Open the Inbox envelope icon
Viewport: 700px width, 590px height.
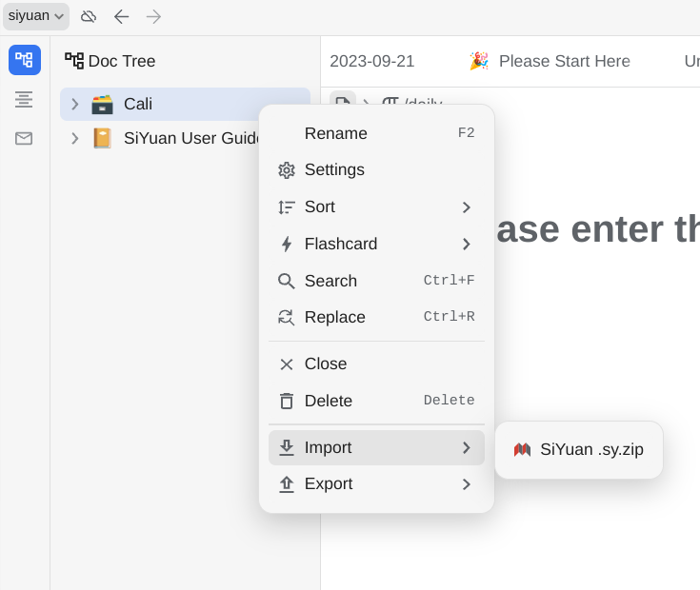coord(24,138)
